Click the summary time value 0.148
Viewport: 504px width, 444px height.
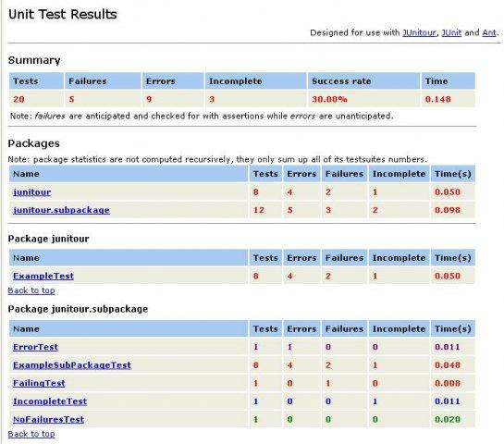point(437,99)
